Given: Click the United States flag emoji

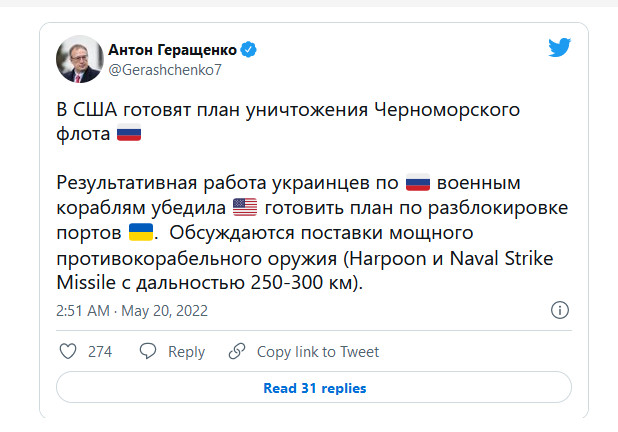Looking at the screenshot, I should [x=245, y=208].
